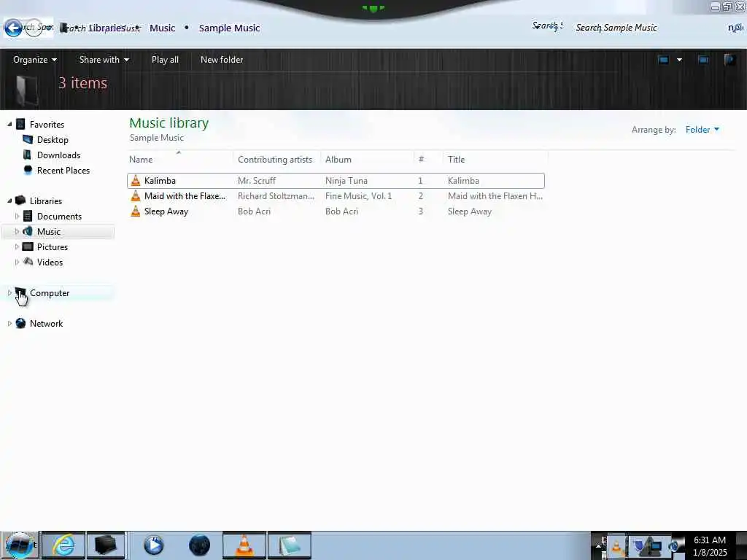Click the Desktop icon in Favorites
Viewport: 747px width, 560px height.
pyautogui.click(x=28, y=139)
